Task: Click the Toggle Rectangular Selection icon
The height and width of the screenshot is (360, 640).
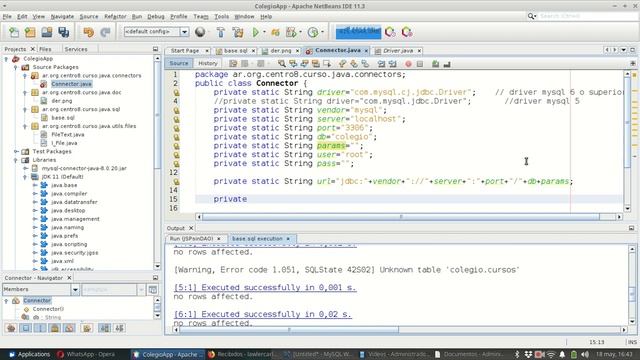Action: pos(327,64)
